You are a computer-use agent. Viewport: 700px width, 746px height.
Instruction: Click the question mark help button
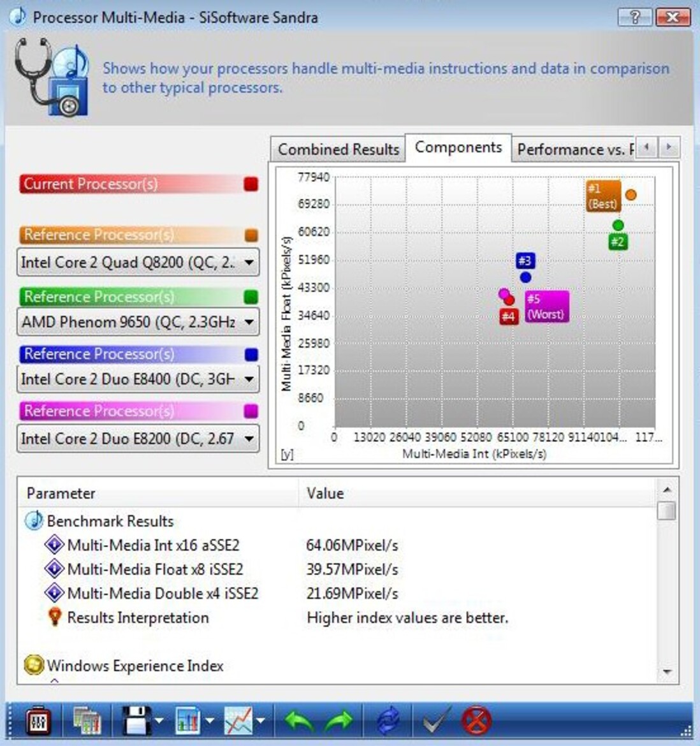click(x=635, y=18)
